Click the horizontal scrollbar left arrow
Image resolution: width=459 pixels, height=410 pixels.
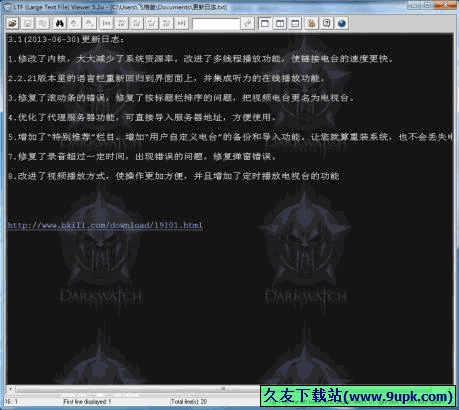pyautogui.click(x=11, y=389)
